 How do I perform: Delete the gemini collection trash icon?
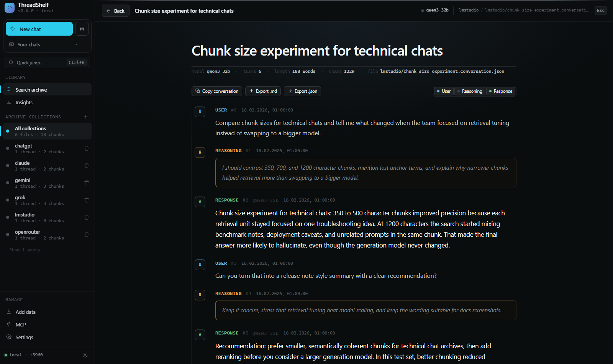pos(87,183)
